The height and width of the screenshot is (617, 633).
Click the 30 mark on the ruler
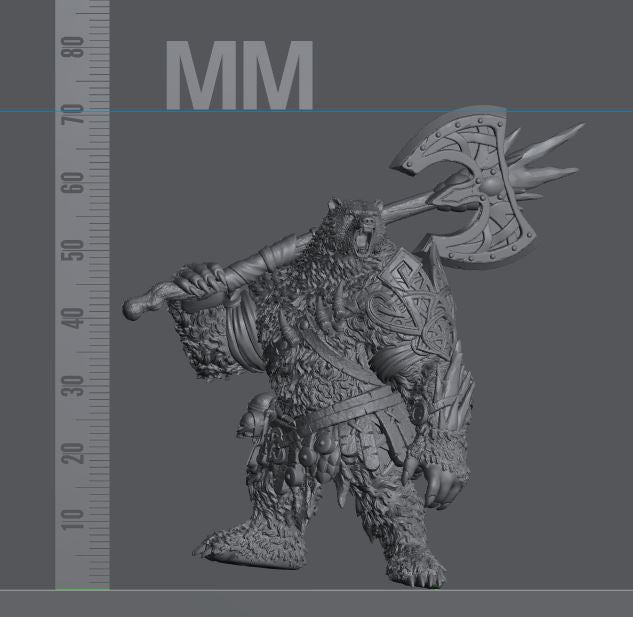tap(72, 385)
